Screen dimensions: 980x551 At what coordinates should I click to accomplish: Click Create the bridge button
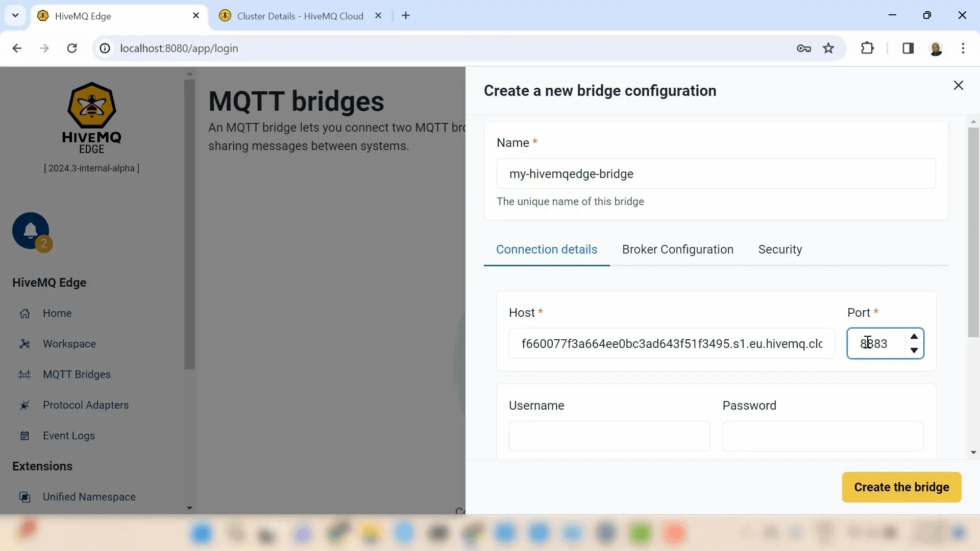pos(901,487)
